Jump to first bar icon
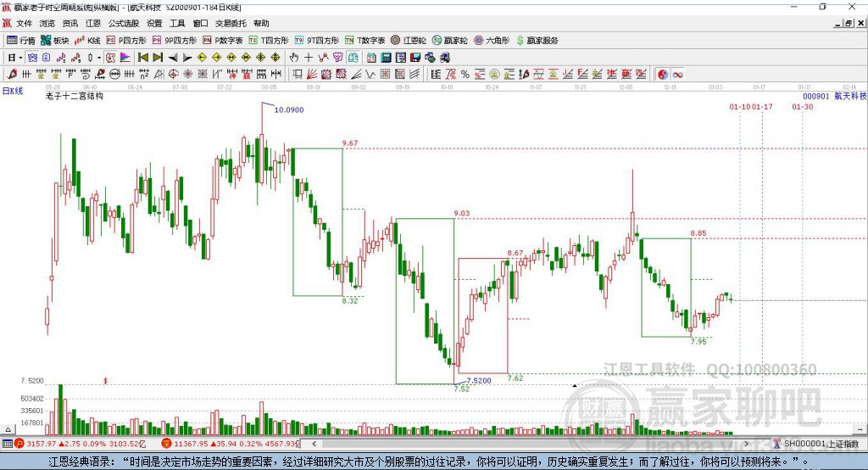 pos(142,58)
